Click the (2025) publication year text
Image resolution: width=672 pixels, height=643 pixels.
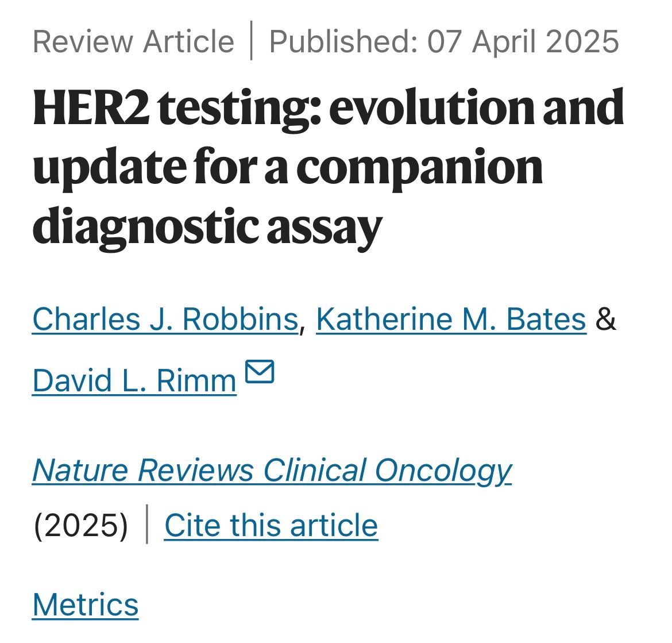point(81,526)
